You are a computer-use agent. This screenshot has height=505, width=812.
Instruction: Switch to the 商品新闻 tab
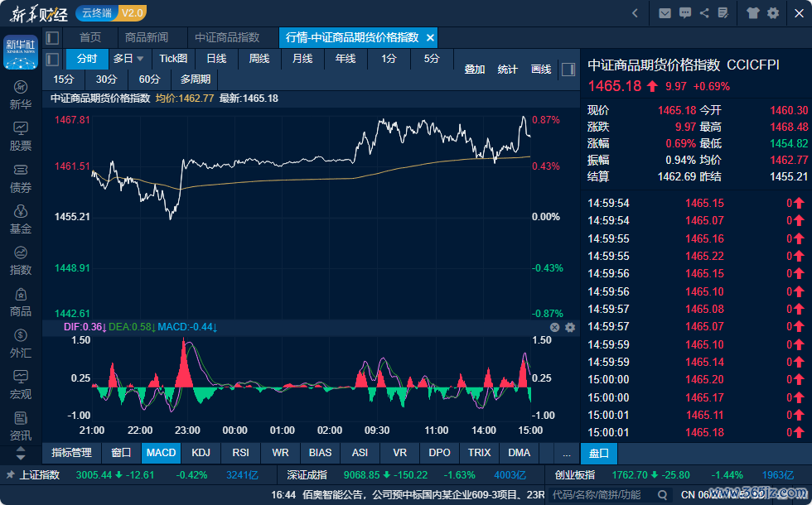tap(147, 38)
